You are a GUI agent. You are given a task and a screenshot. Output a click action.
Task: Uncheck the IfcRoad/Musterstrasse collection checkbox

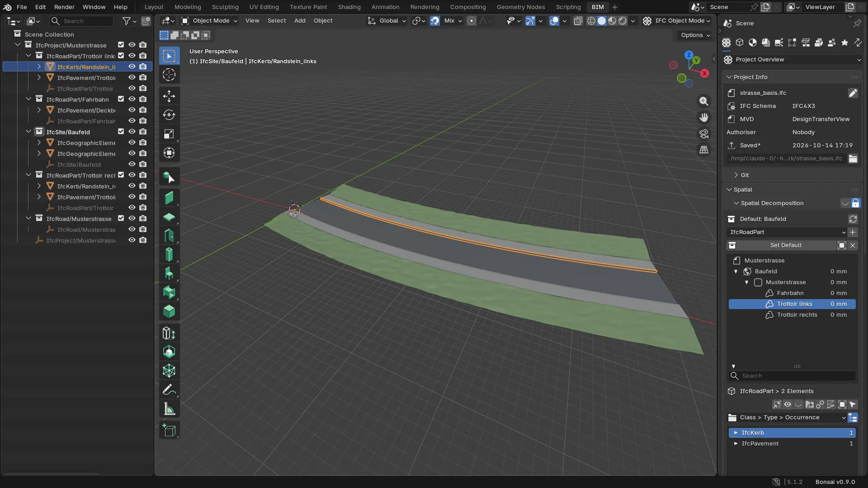coord(121,218)
